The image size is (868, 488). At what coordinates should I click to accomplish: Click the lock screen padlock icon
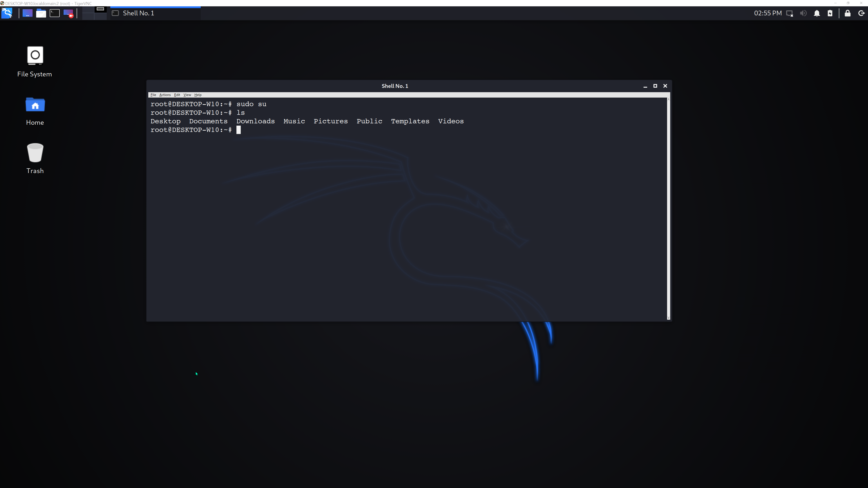click(847, 13)
